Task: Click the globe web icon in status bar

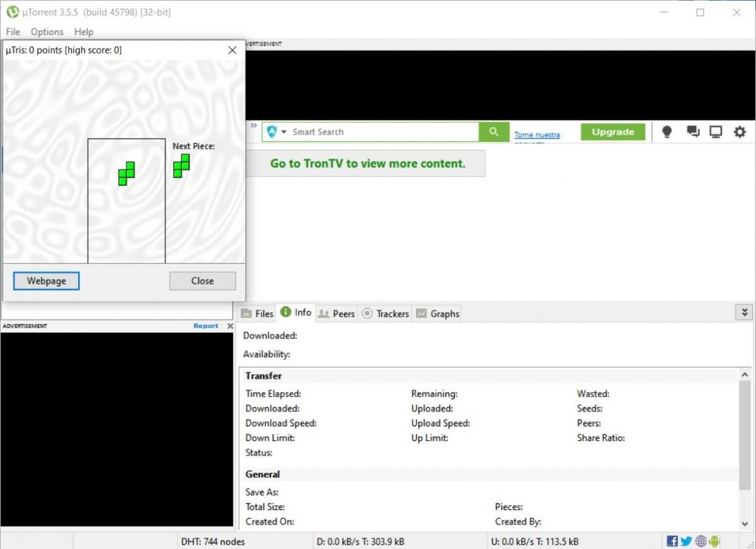Action: click(x=701, y=541)
